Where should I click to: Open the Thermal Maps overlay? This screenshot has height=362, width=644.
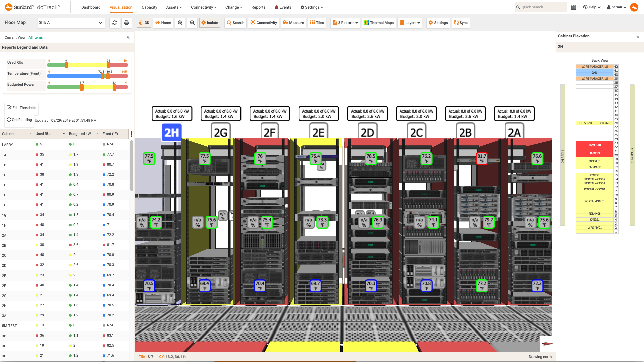pyautogui.click(x=379, y=23)
